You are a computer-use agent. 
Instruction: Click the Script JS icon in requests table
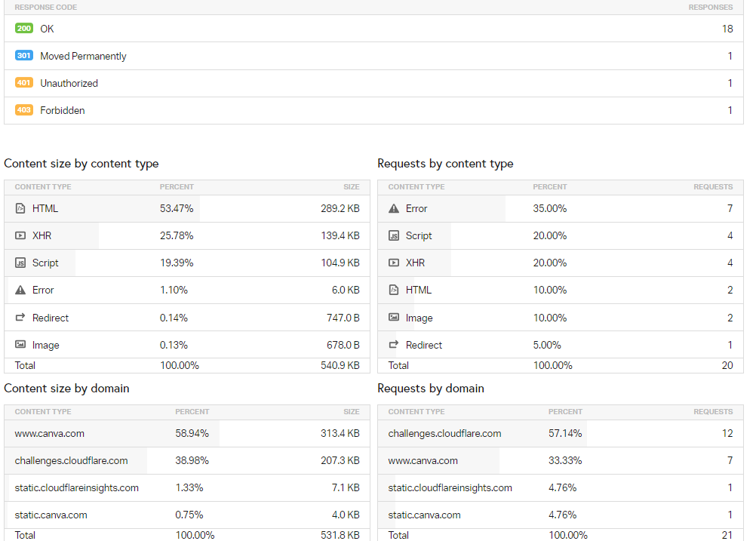click(x=394, y=235)
